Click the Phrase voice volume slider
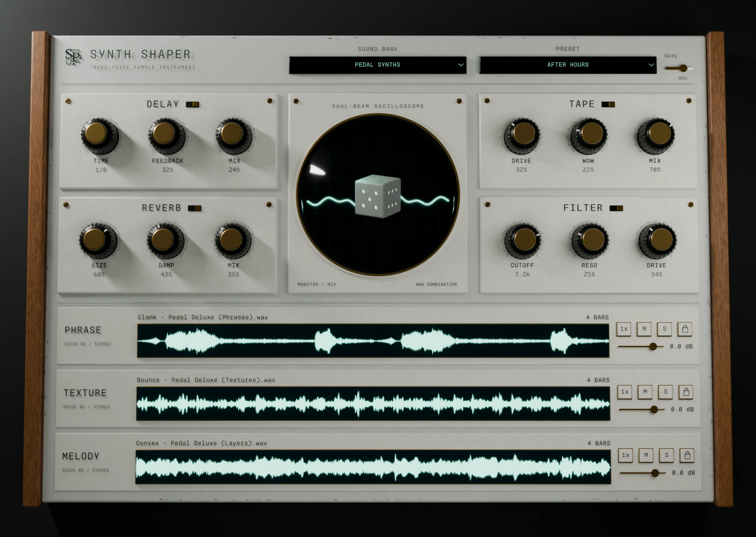 (x=641, y=347)
